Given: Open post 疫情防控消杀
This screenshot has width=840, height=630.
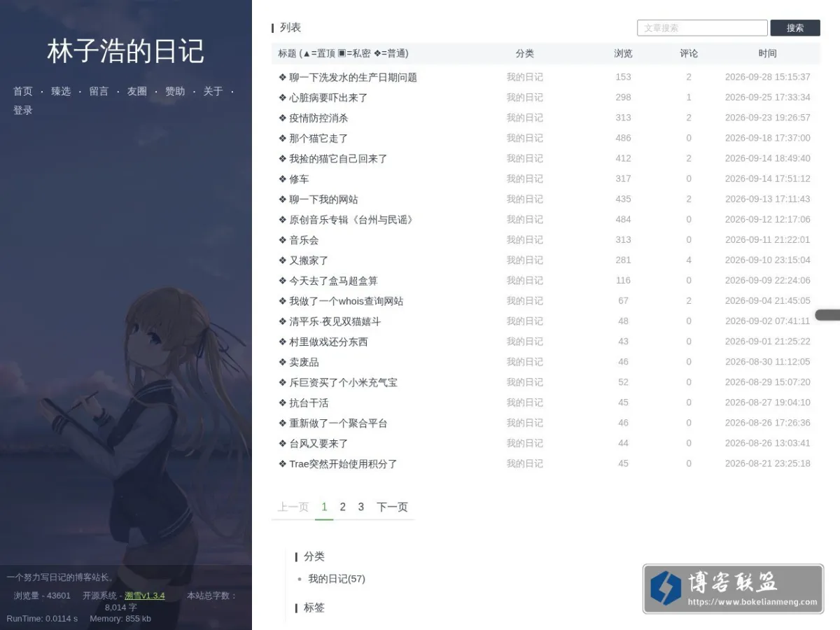Looking at the screenshot, I should (318, 118).
